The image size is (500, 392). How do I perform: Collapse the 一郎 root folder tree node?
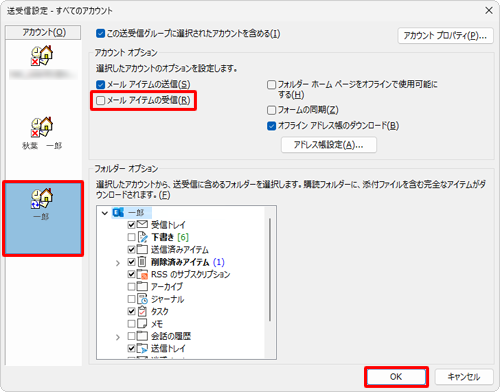(105, 213)
